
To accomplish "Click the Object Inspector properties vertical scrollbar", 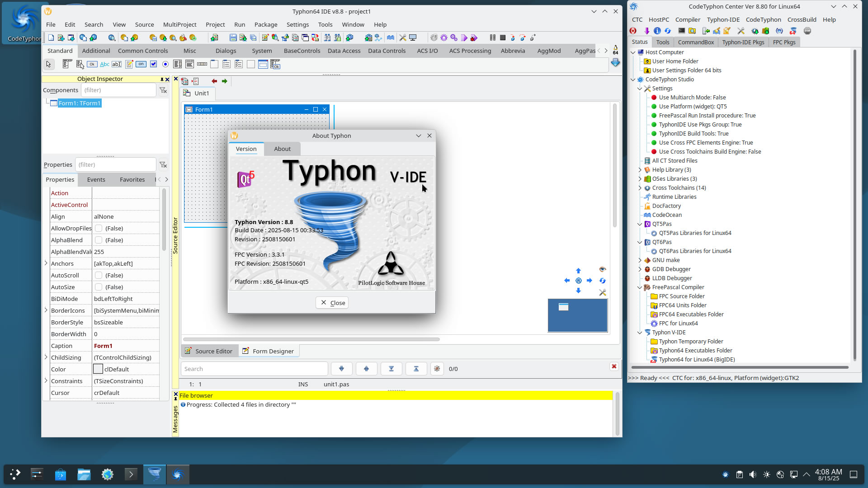I will (164, 219).
